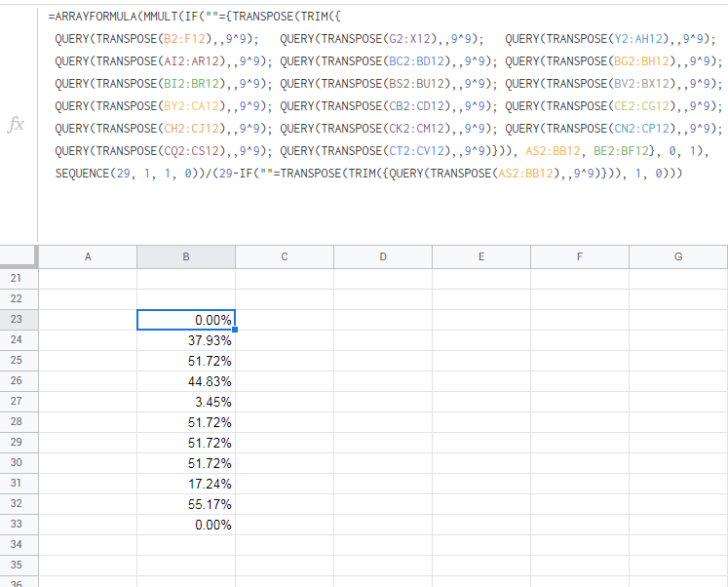Select row 29 header
728x587 pixels.
[19, 442]
